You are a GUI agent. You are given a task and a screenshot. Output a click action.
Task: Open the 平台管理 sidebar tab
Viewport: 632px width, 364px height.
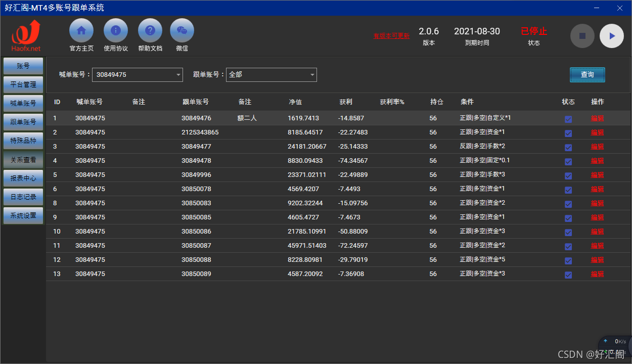(x=23, y=84)
